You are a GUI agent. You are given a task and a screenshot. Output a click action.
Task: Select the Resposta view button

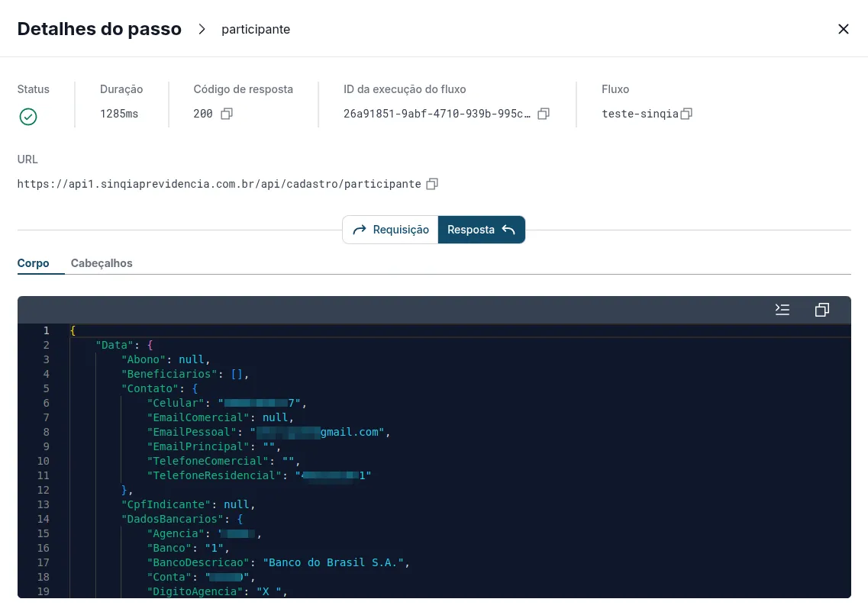(x=482, y=230)
